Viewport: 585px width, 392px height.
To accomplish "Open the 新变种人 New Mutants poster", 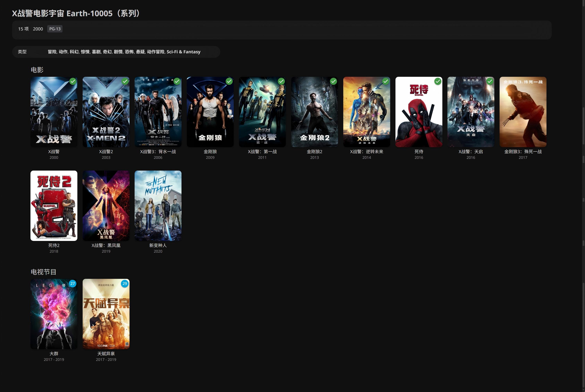I will pyautogui.click(x=158, y=206).
